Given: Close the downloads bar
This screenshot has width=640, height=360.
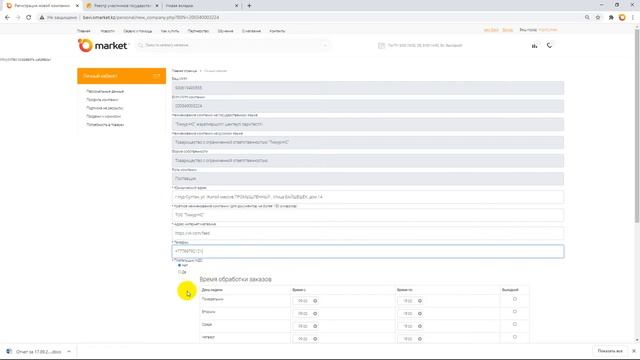Looking at the screenshot, I should [634, 351].
